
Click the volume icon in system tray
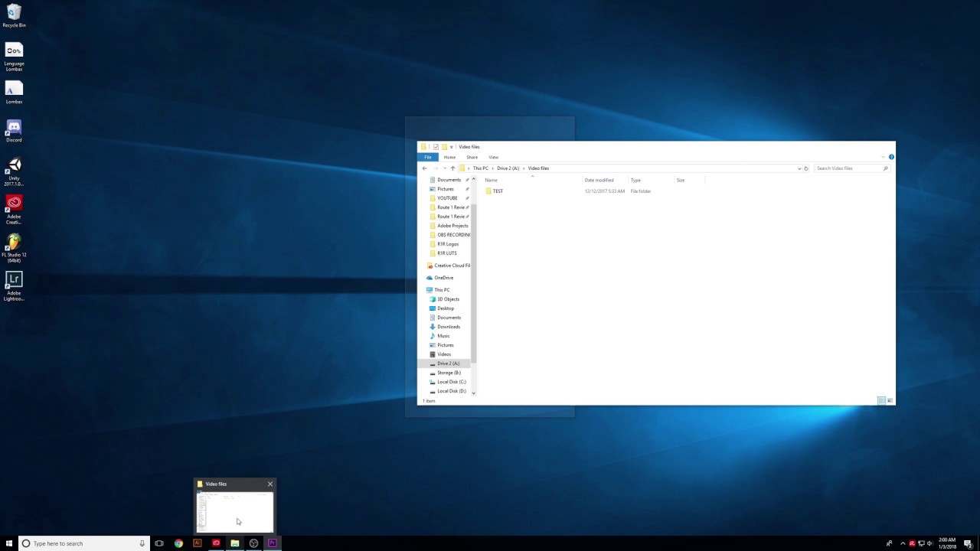point(929,543)
